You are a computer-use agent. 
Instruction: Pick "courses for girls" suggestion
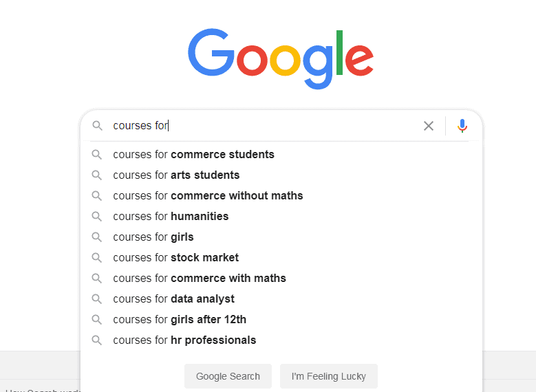click(153, 237)
